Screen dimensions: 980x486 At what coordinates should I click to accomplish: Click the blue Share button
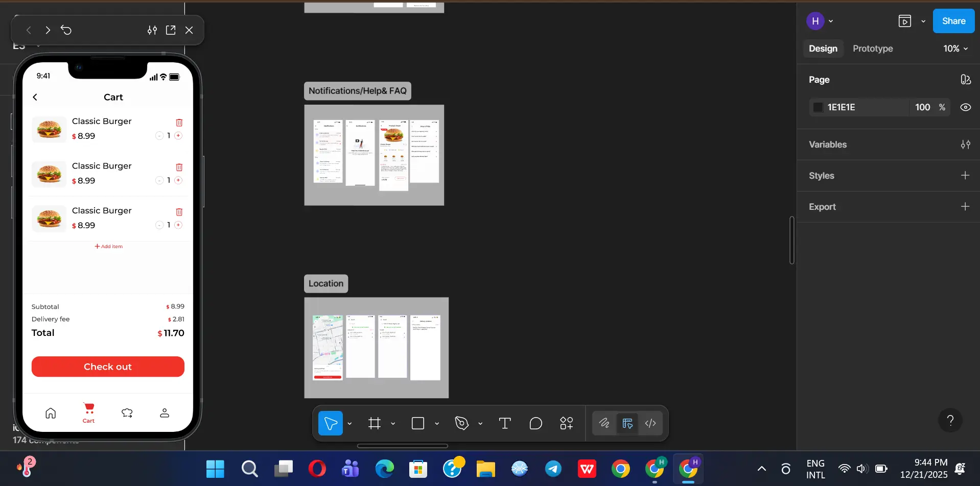click(x=953, y=21)
